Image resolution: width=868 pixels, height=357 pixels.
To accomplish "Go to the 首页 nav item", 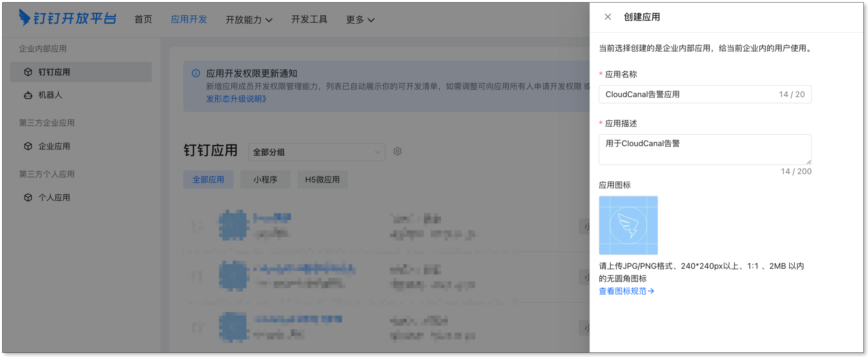I will coord(143,20).
